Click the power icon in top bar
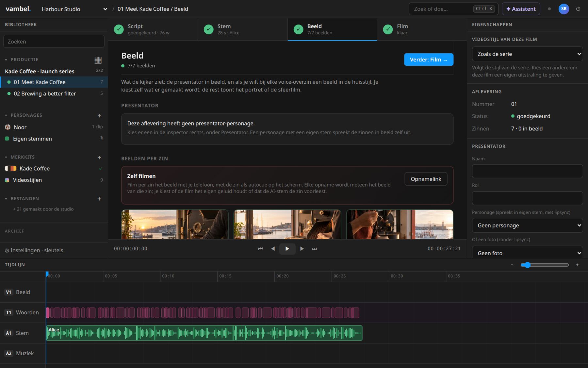The height and width of the screenshot is (368, 588). point(578,9)
